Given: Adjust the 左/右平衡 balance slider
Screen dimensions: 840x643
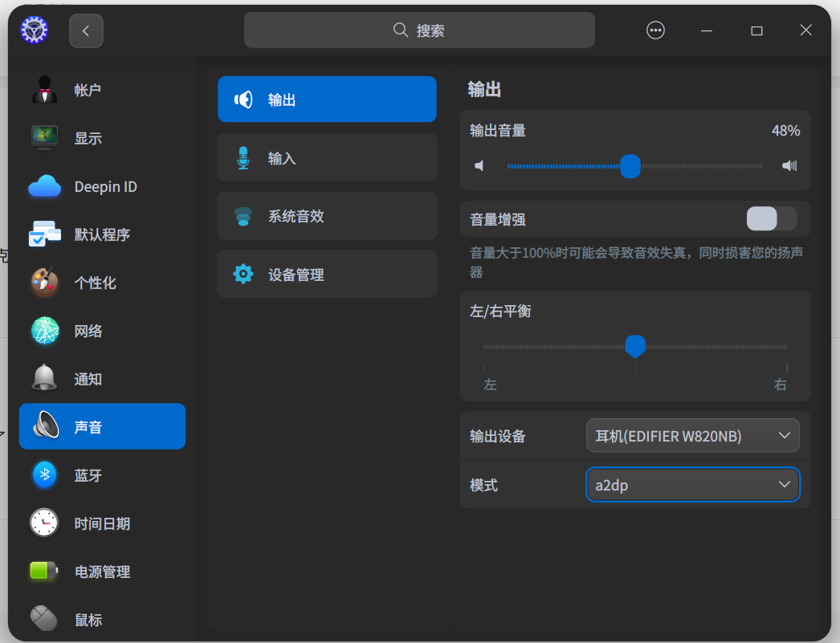Looking at the screenshot, I should point(635,347).
